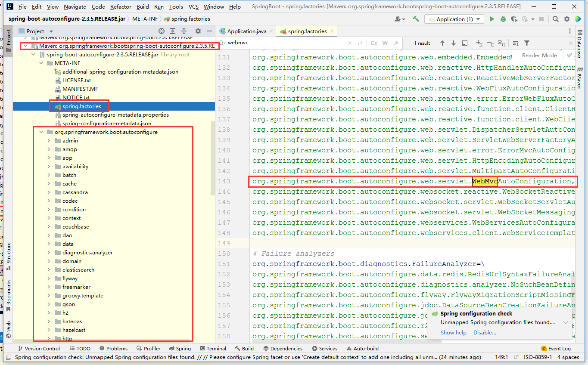
Task: Open the Project view selector dropdown
Action: (x=36, y=31)
